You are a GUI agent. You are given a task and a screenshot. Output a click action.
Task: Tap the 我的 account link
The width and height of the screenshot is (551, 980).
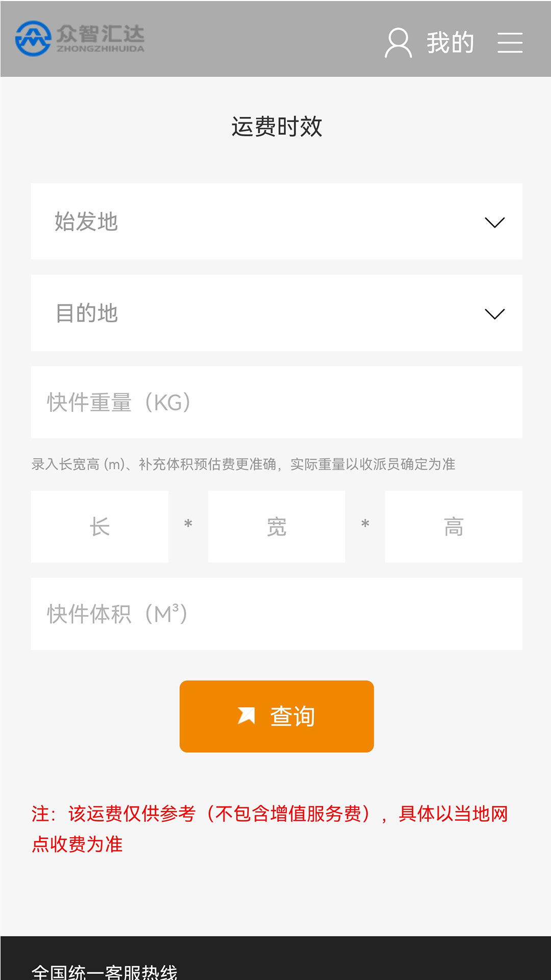pyautogui.click(x=450, y=43)
